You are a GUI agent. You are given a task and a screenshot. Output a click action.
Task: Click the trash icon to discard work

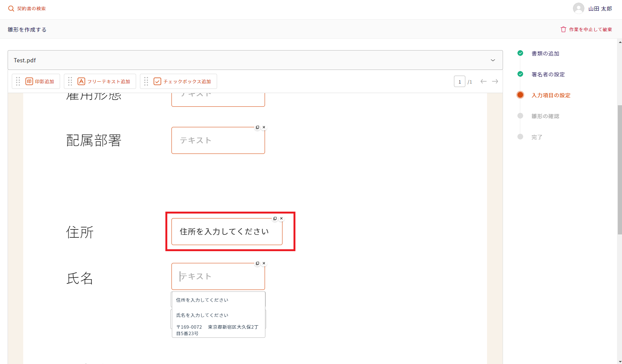click(563, 29)
